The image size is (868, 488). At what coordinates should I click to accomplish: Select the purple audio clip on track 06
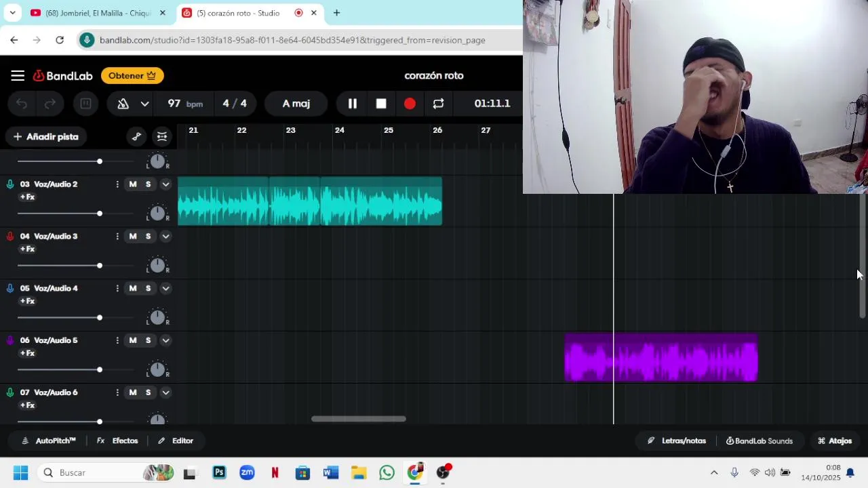click(x=661, y=357)
